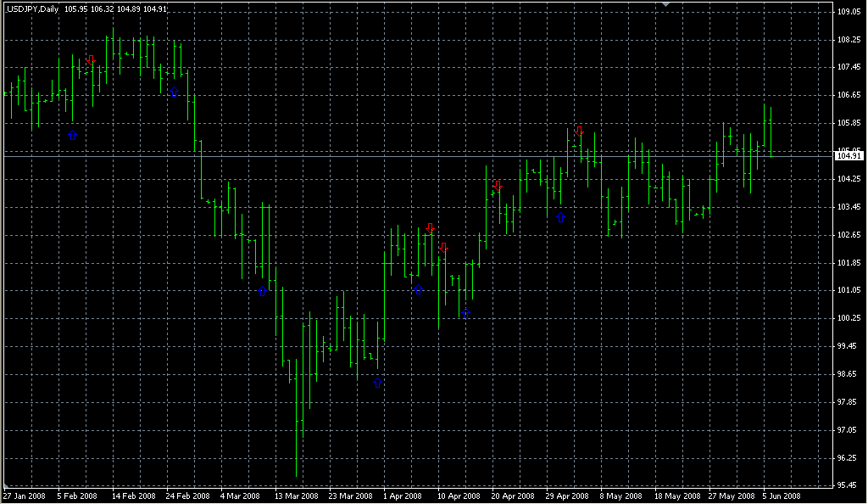868x504 pixels.
Task: Select the red down arrow in early February
Action: coord(90,60)
